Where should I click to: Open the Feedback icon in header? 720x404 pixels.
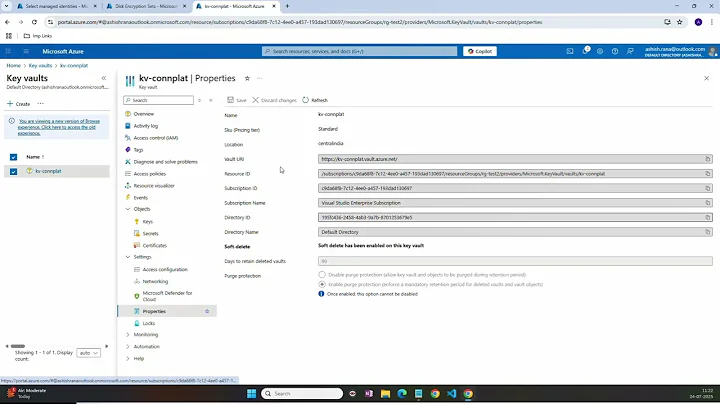[630, 51]
